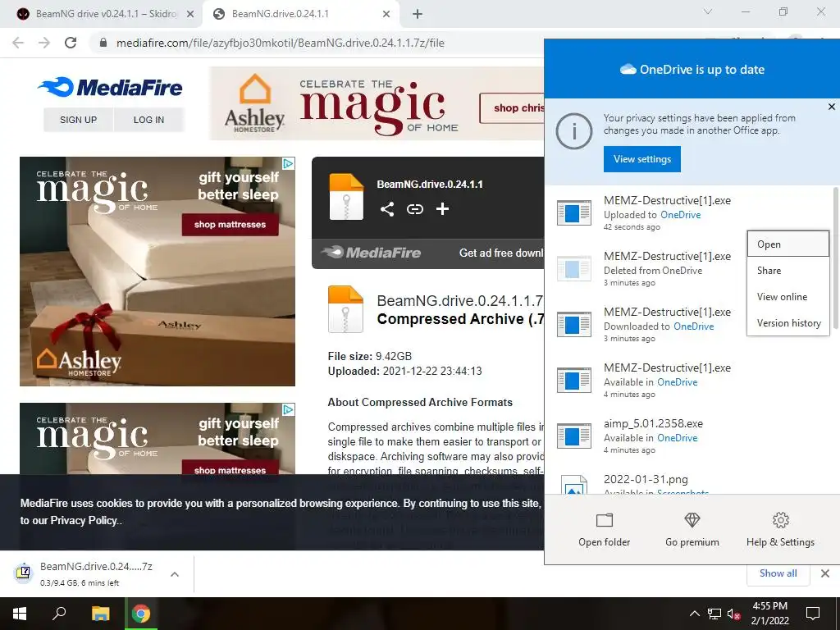The image size is (840, 630).
Task: Click the Chrome taskbar icon
Action: click(x=141, y=614)
